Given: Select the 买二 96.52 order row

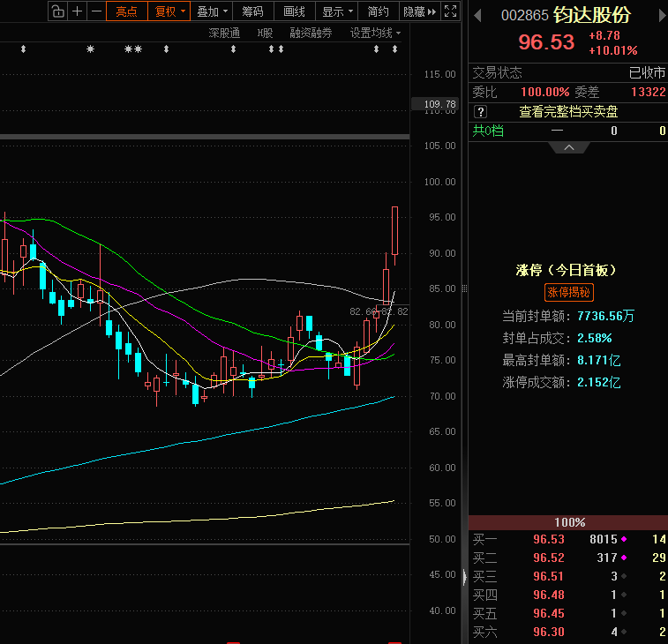Looking at the screenshot, I should point(568,558).
